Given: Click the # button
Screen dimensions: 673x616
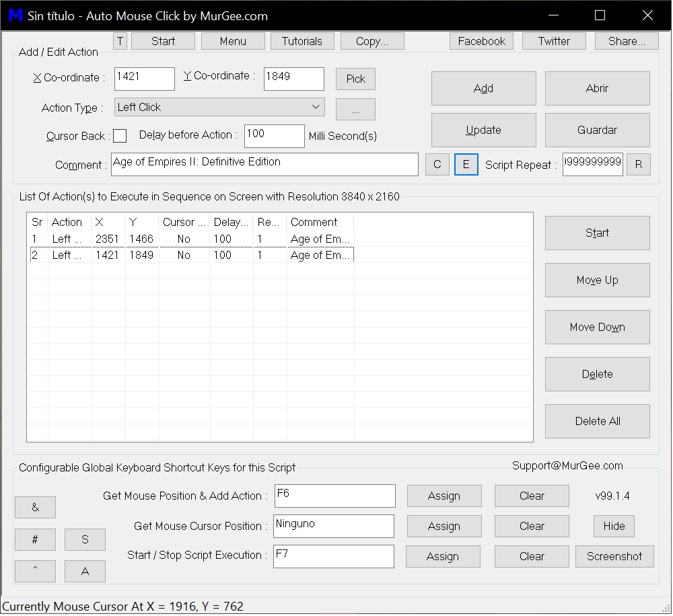Looking at the screenshot, I should point(35,539).
